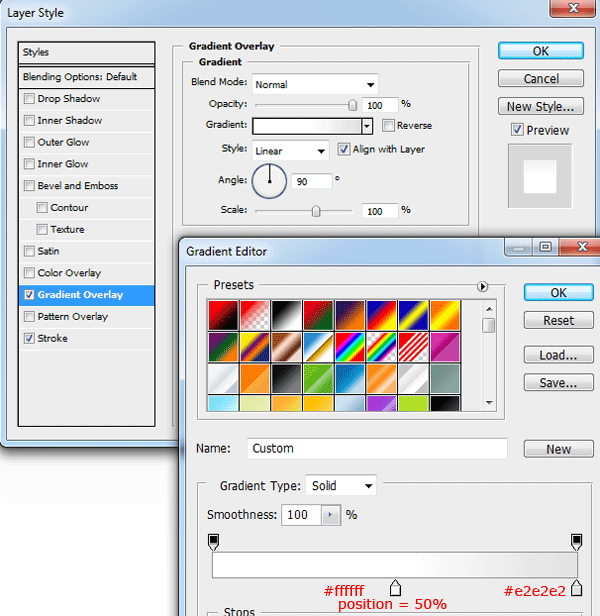Enable the Drop Shadow checkbox

coord(29,98)
